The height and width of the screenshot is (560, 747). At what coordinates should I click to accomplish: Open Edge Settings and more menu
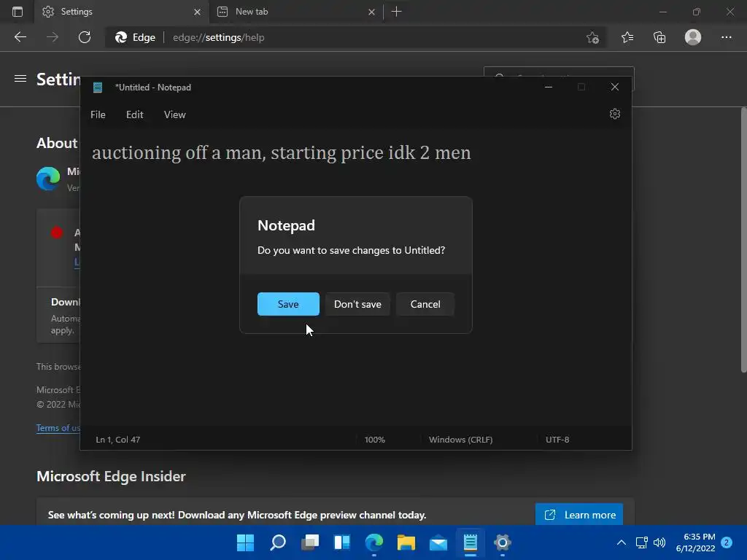coord(726,37)
